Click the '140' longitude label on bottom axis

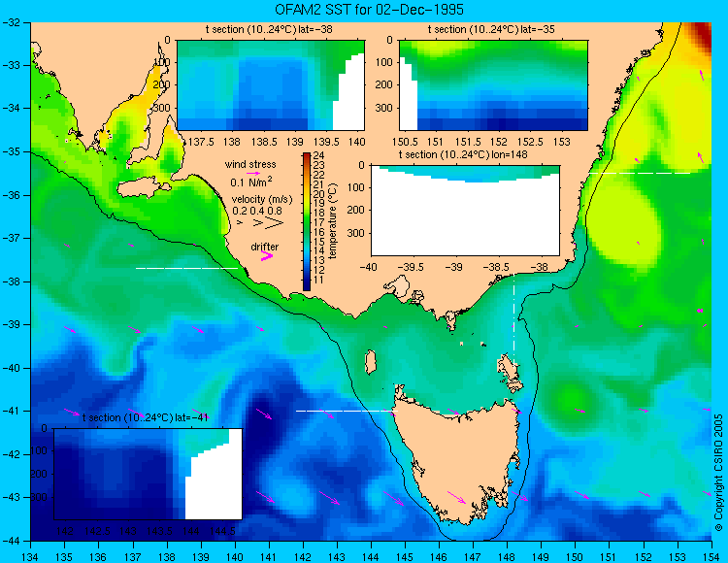click(235, 557)
